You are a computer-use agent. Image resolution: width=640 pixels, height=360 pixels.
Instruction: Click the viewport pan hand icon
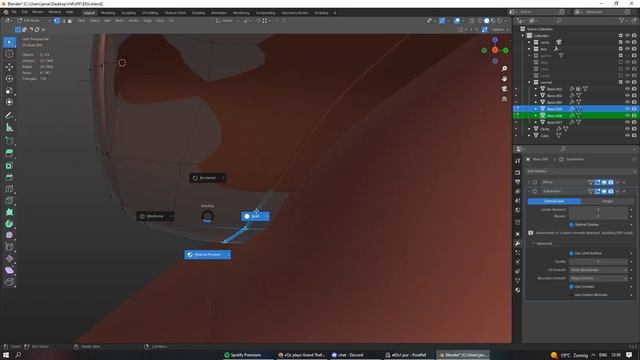click(x=504, y=78)
